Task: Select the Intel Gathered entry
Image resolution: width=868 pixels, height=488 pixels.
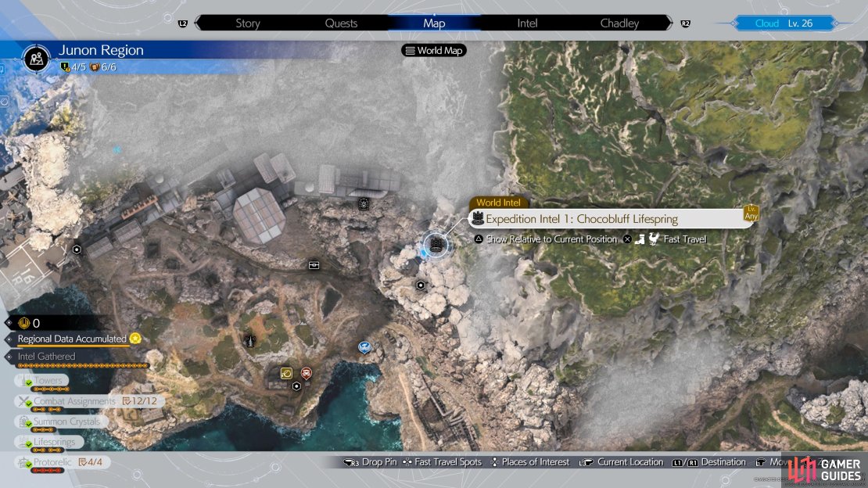Action: coord(46,357)
